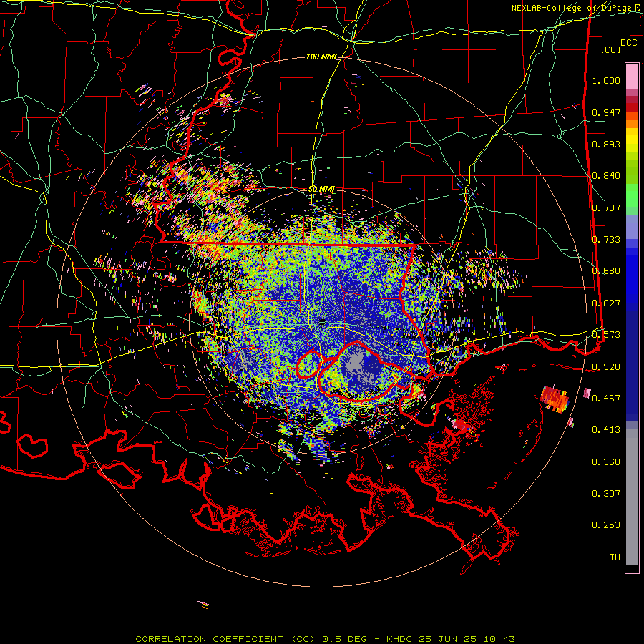644x644 pixels.
Task: Click the 0.573 value on the color scale
Action: pyautogui.click(x=606, y=335)
